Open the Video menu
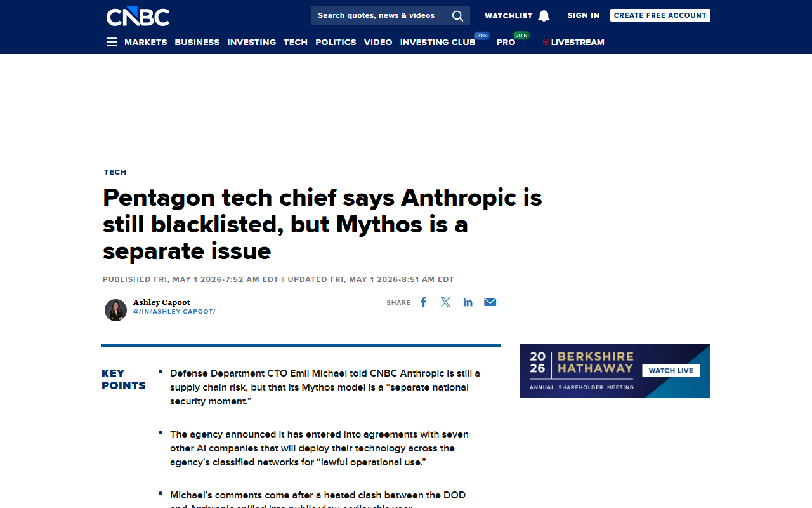Viewport: 812px width, 508px height. 378,42
